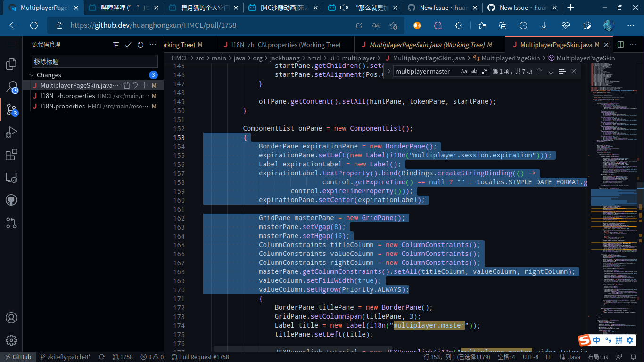Toggle match case in the find widget

464,71
